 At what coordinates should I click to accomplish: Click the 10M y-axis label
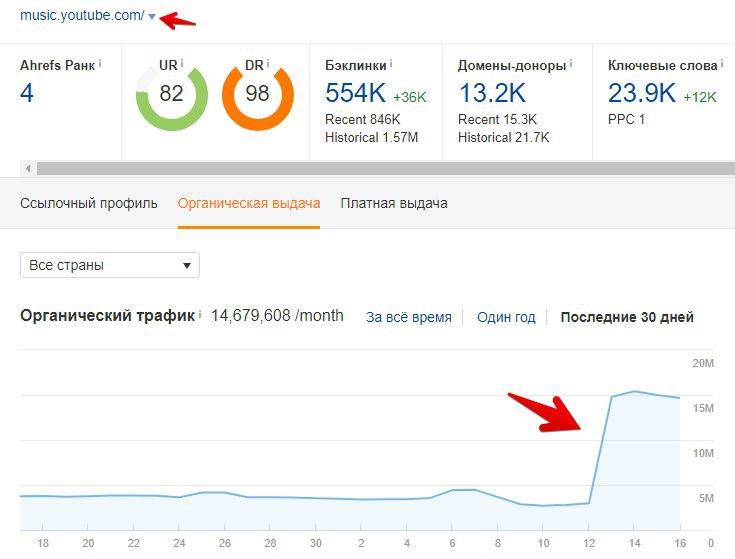[x=703, y=453]
